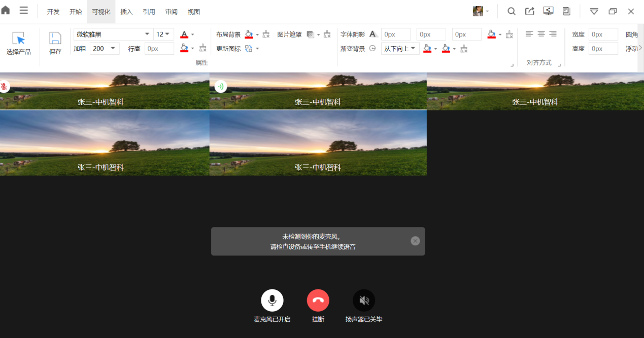Open the 微软雅黑 font family dropdown
644x338 pixels.
147,34
